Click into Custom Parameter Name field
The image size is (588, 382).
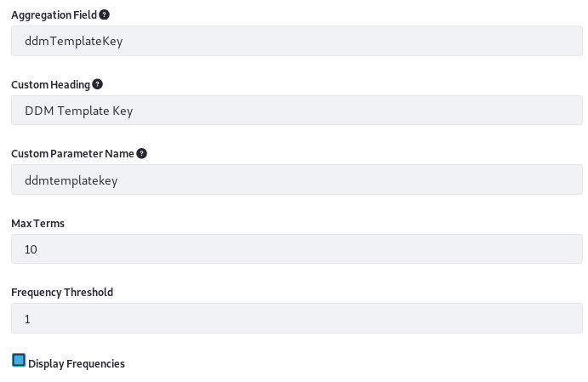(297, 180)
